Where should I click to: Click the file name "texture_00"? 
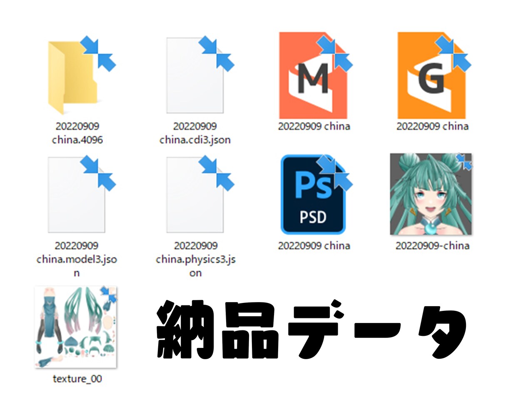click(77, 379)
